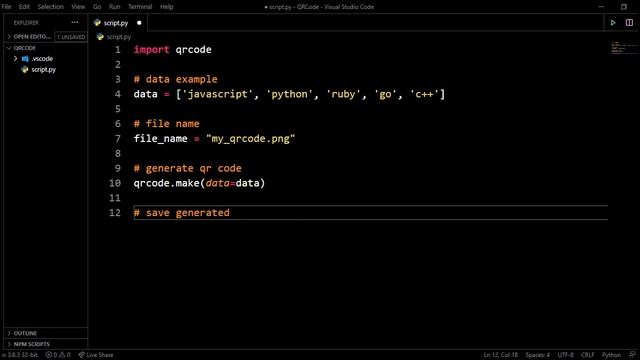Open feedback icon in status bar

pyautogui.click(x=632, y=355)
